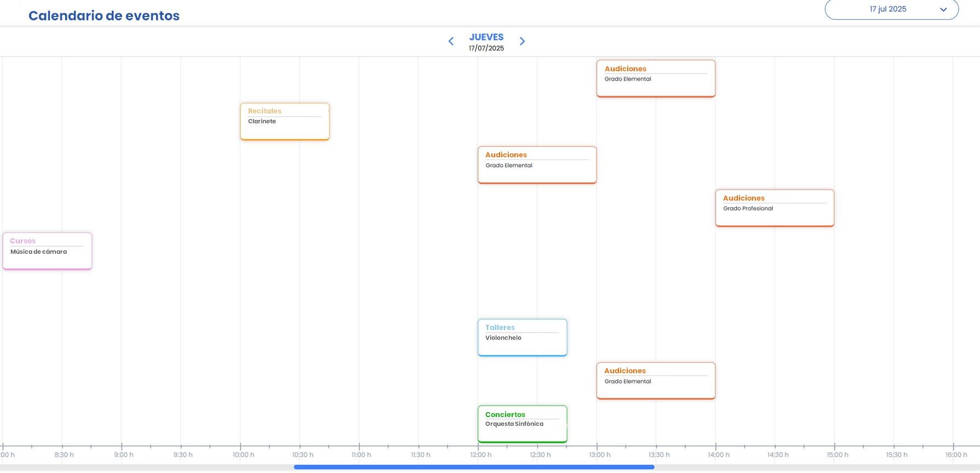Click the JUEVES day label
This screenshot has height=473, width=980.
[486, 37]
